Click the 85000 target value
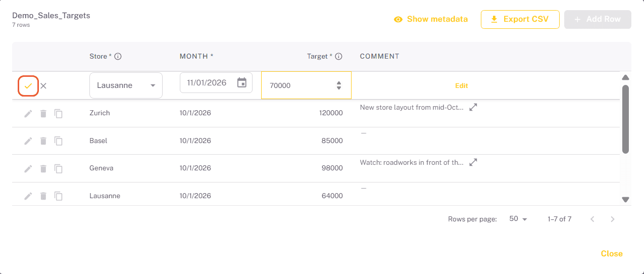Viewport: 644px width, 274px height. [332, 141]
